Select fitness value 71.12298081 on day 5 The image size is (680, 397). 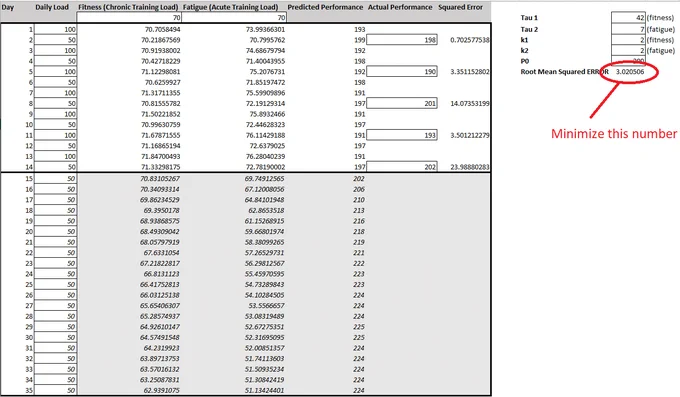(160, 72)
